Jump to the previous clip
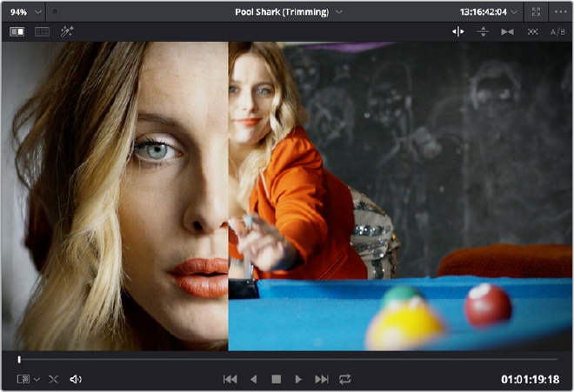Viewport: 574px width, 392px height. coord(230,379)
